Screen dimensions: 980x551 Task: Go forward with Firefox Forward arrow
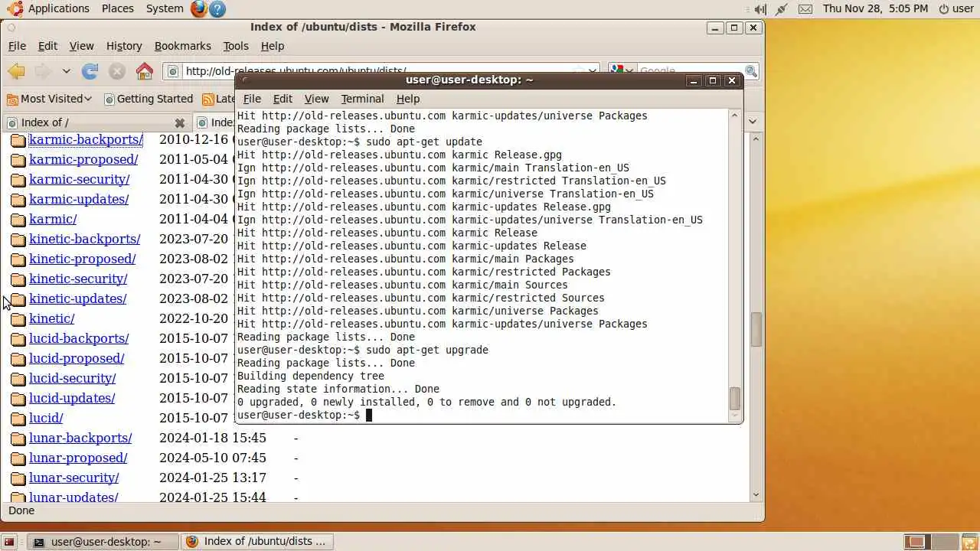[43, 71]
